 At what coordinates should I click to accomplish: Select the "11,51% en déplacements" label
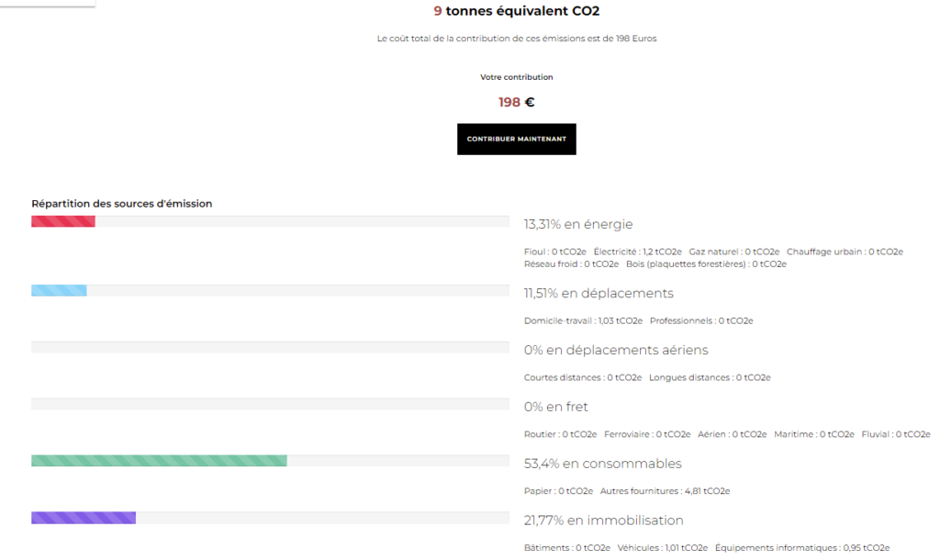tap(598, 294)
